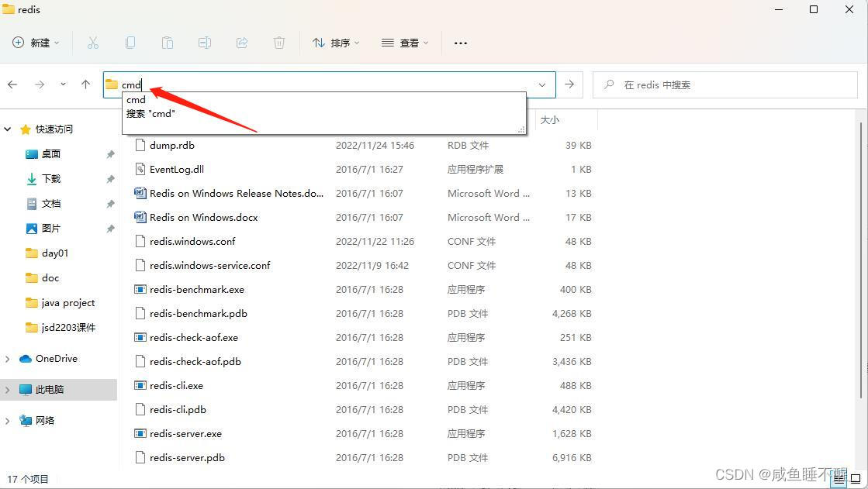The image size is (868, 489).
Task: Select redis.windows-service.conf file
Action: (x=209, y=266)
